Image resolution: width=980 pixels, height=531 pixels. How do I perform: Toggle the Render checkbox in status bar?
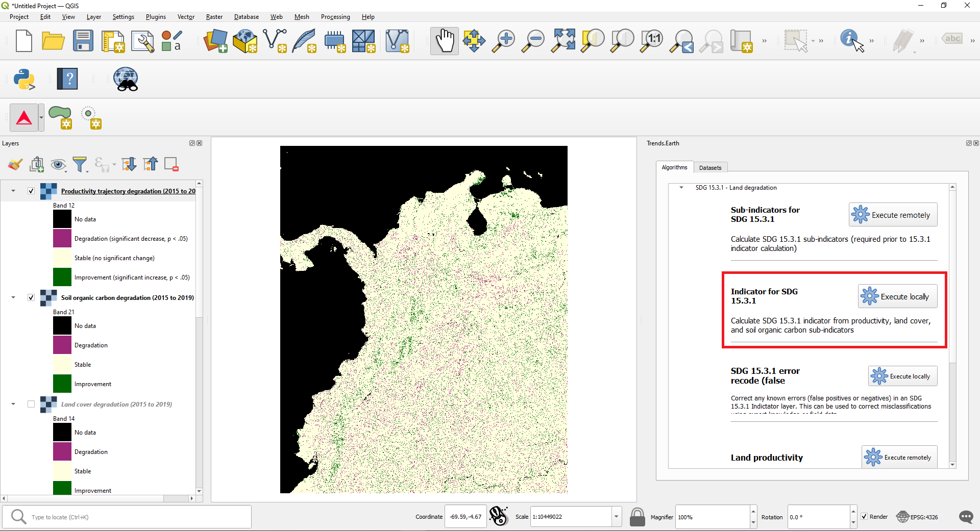pos(864,517)
